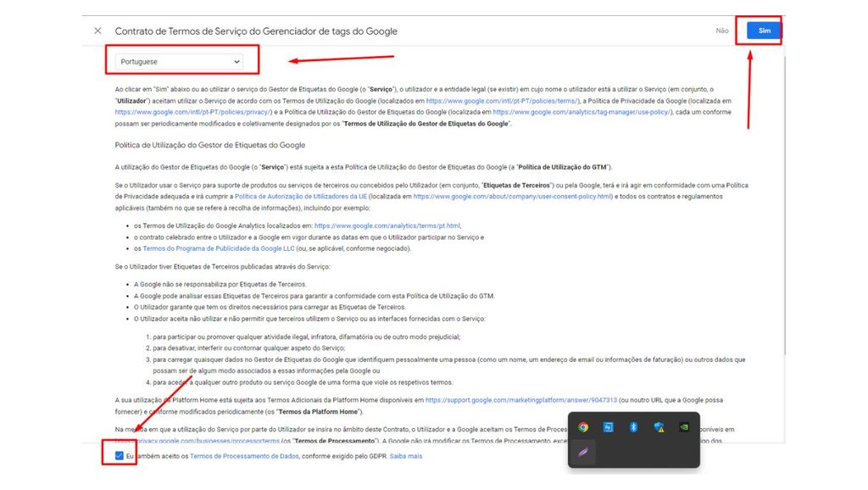Click heading 'Política de Utilização do Gestor de Etiquetas'
Viewport: 868px width, 490px height.
click(x=210, y=145)
